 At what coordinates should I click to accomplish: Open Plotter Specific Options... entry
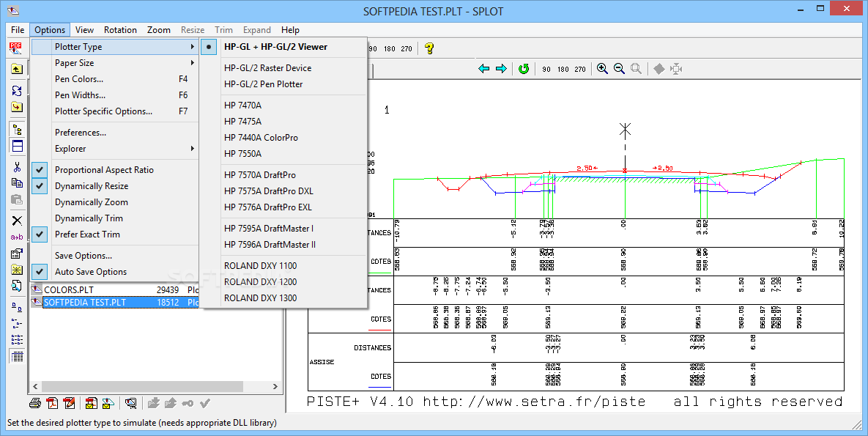[x=115, y=111]
